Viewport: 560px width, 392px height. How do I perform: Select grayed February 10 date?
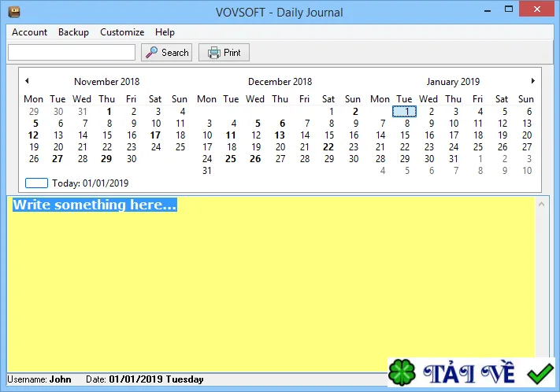click(x=527, y=171)
